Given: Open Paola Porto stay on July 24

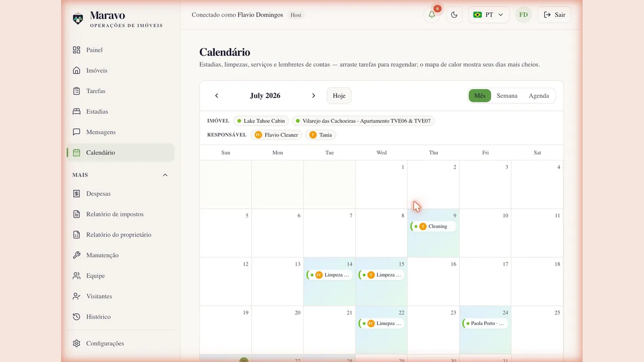Looking at the screenshot, I should (485, 323).
